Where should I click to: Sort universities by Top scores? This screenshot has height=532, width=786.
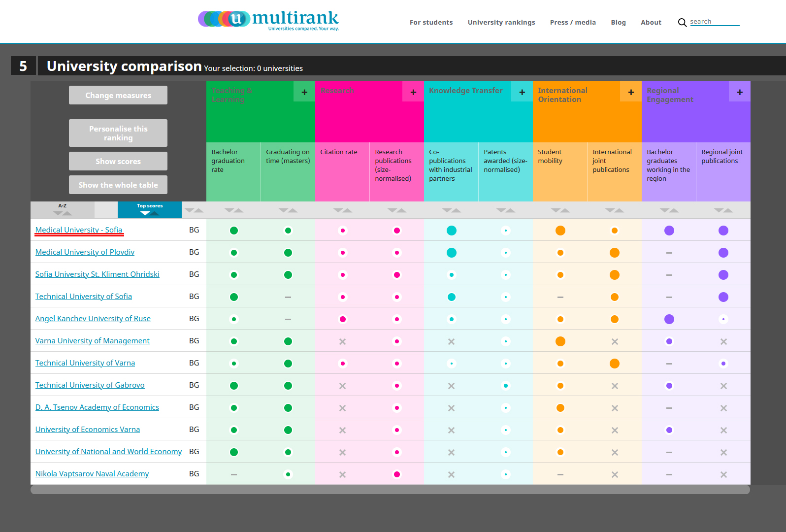[x=150, y=210]
